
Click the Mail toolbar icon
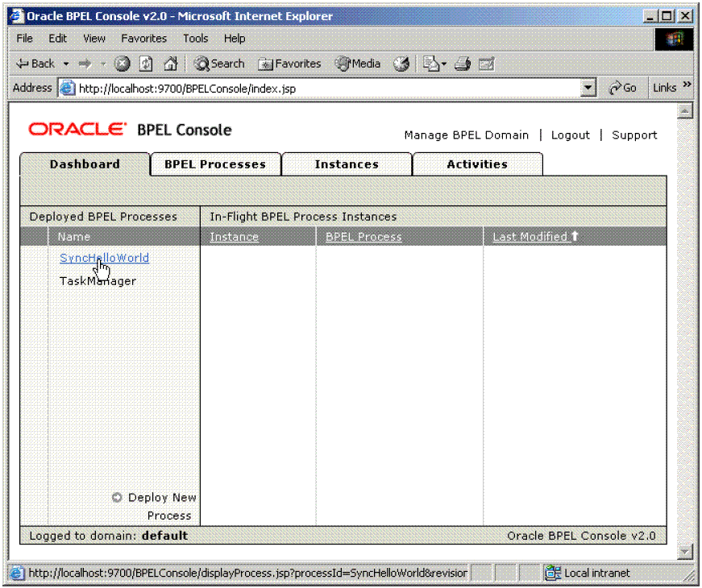[431, 64]
